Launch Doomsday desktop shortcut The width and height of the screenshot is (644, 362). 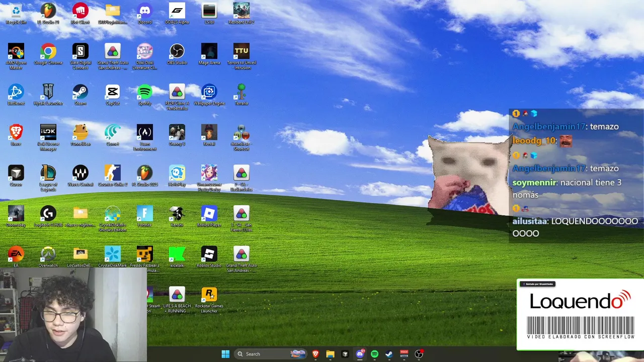coord(16,217)
